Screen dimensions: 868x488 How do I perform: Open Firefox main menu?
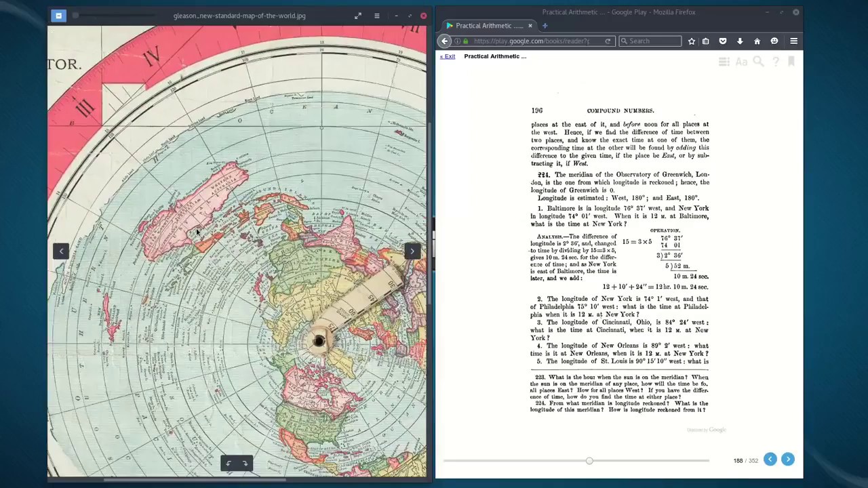[793, 41]
